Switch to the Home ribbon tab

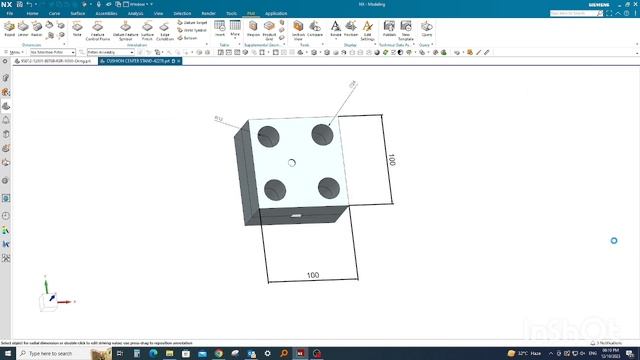pyautogui.click(x=32, y=13)
